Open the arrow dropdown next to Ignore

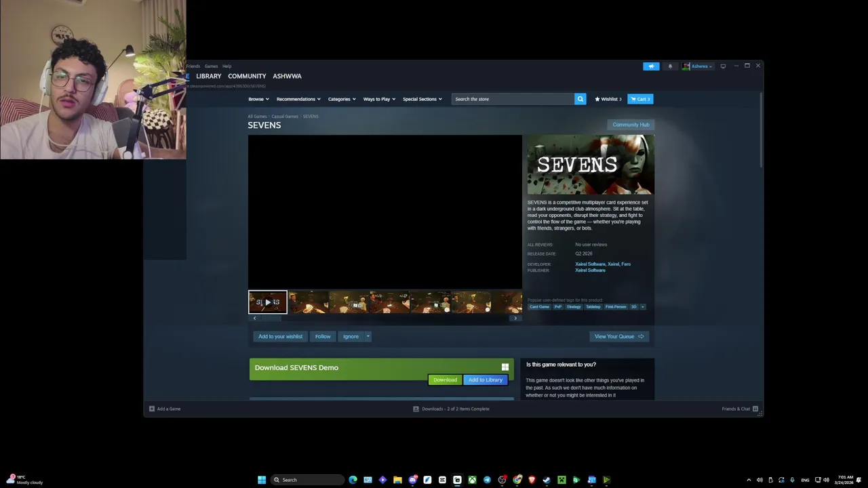pos(368,336)
